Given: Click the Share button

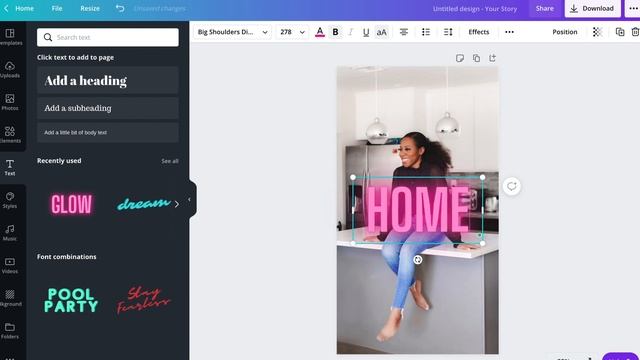Looking at the screenshot, I should [x=544, y=8].
